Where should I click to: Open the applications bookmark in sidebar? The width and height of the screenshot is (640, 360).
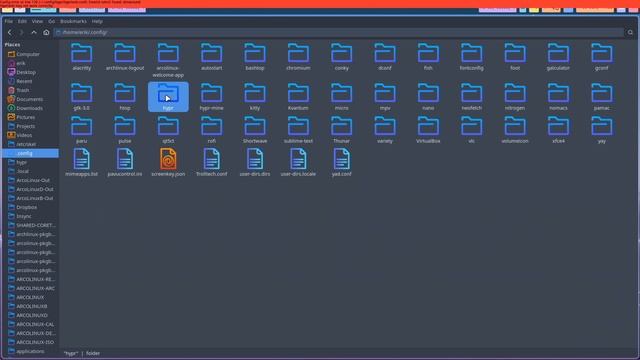coord(29,351)
